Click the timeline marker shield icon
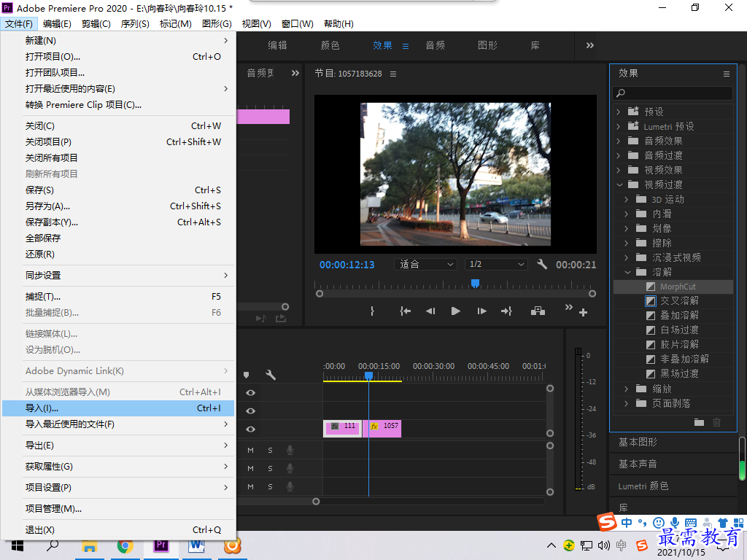747x560 pixels. coord(247,376)
